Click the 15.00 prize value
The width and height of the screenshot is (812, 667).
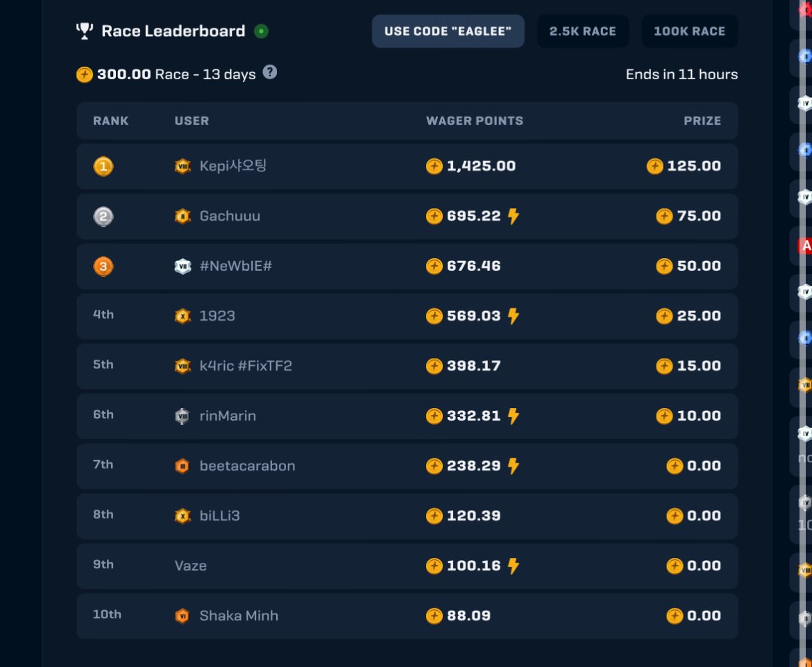coord(699,366)
